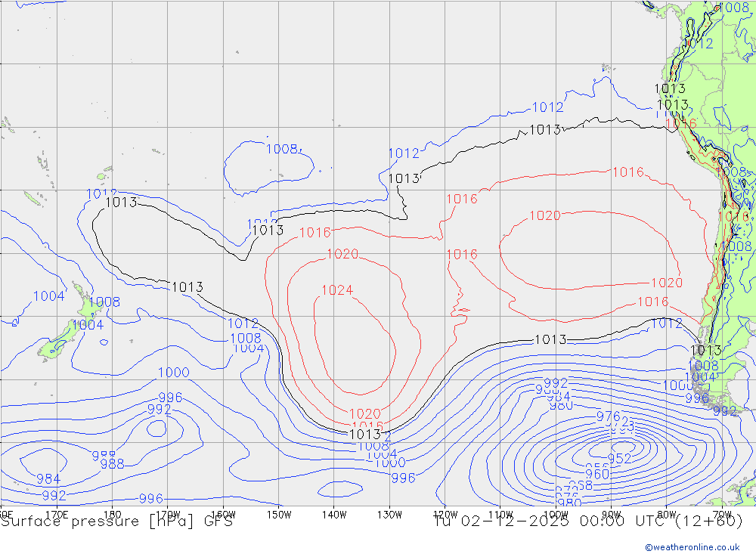Click the 1024 high pressure contour label
This screenshot has width=756, height=554.
pos(337,289)
